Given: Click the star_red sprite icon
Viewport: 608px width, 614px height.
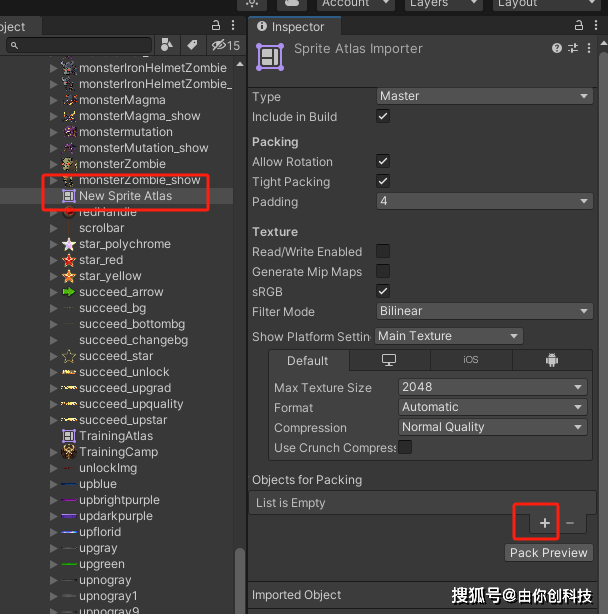Looking at the screenshot, I should point(69,260).
